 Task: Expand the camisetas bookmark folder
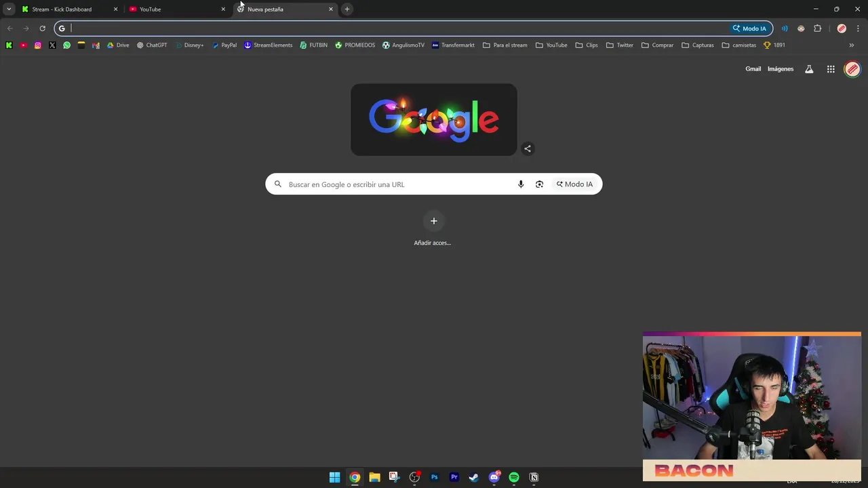[739, 45]
